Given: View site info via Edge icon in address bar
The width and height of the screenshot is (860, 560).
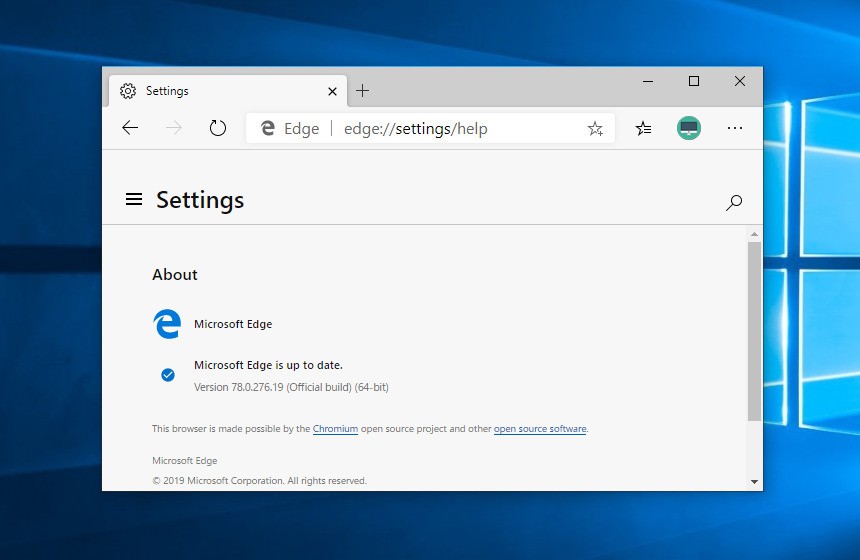Looking at the screenshot, I should click(268, 128).
